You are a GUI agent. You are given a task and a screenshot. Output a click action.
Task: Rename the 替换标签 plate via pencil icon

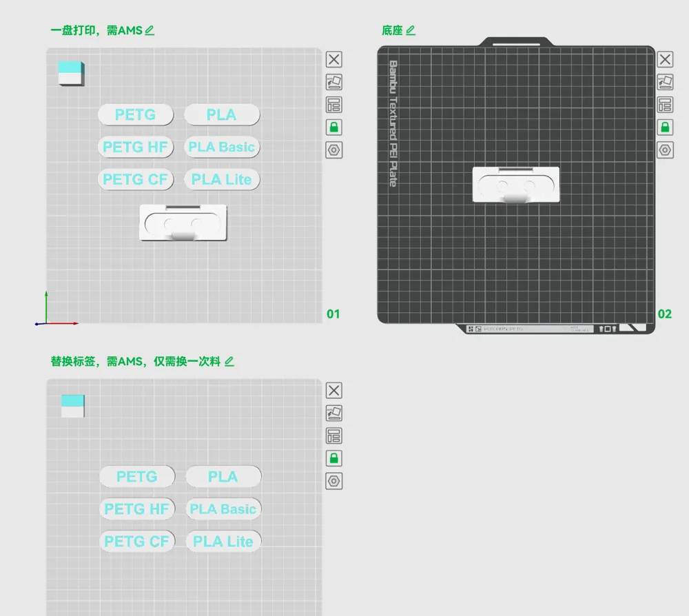coord(229,362)
